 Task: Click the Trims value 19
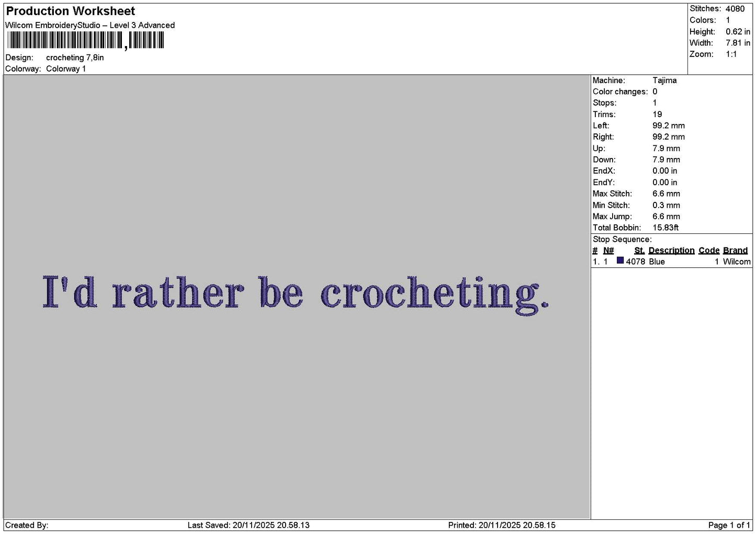point(657,115)
